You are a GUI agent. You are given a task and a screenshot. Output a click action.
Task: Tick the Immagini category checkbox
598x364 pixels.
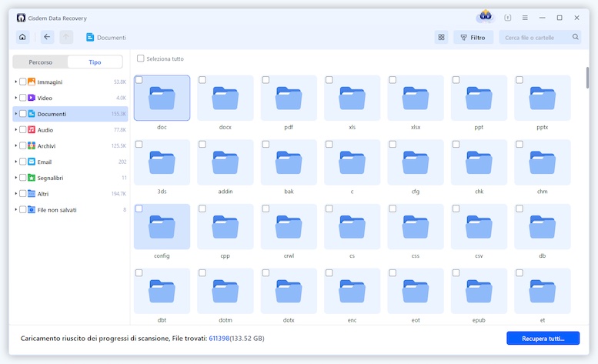point(22,82)
